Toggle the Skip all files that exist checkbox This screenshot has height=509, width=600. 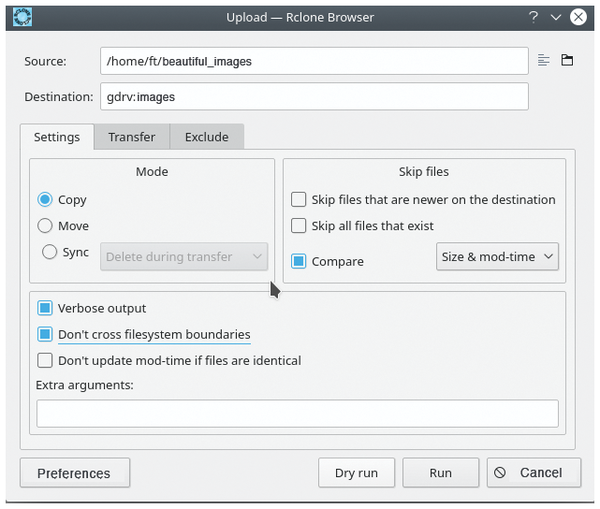tap(299, 226)
